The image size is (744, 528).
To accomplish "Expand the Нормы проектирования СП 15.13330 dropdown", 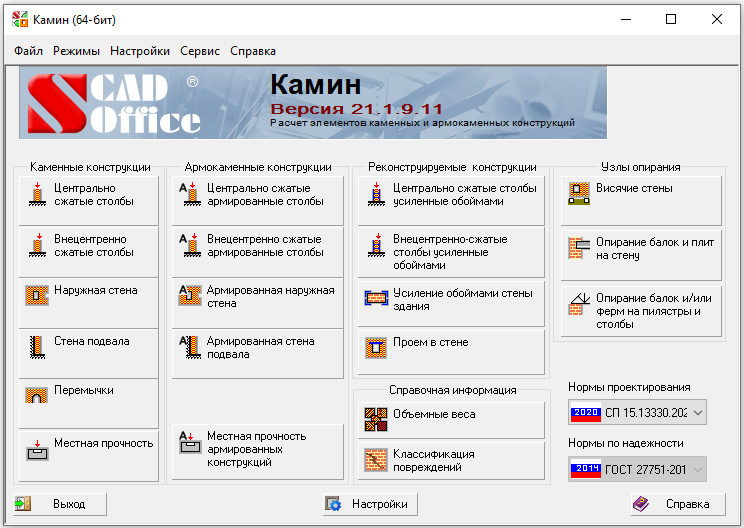I will 698,412.
